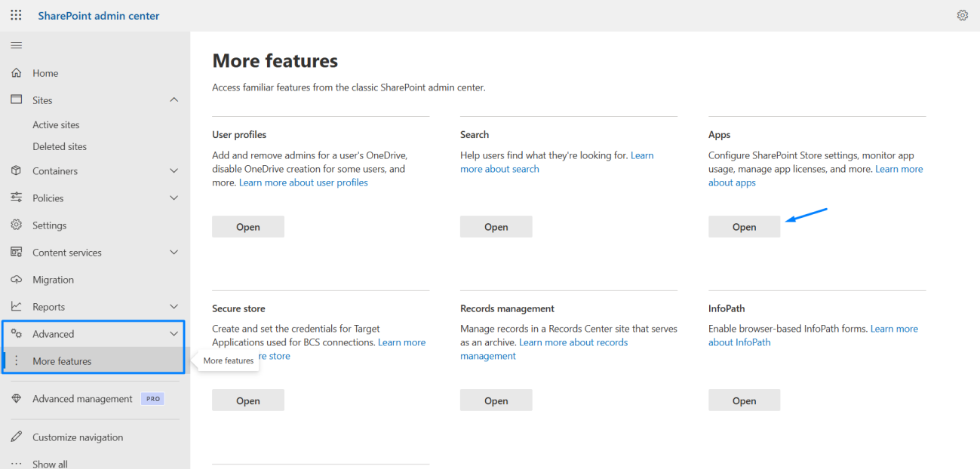This screenshot has width=980, height=469.
Task: Follow Learn more about InfoPath link
Action: (739, 342)
